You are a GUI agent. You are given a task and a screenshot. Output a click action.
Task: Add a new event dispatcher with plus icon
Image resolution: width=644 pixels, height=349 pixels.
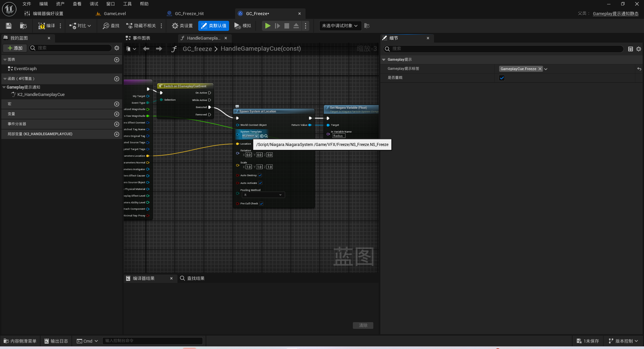[x=117, y=124]
